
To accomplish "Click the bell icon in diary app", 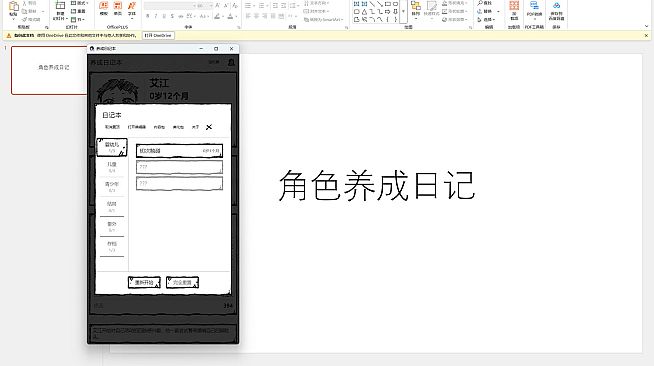I will tap(231, 63).
